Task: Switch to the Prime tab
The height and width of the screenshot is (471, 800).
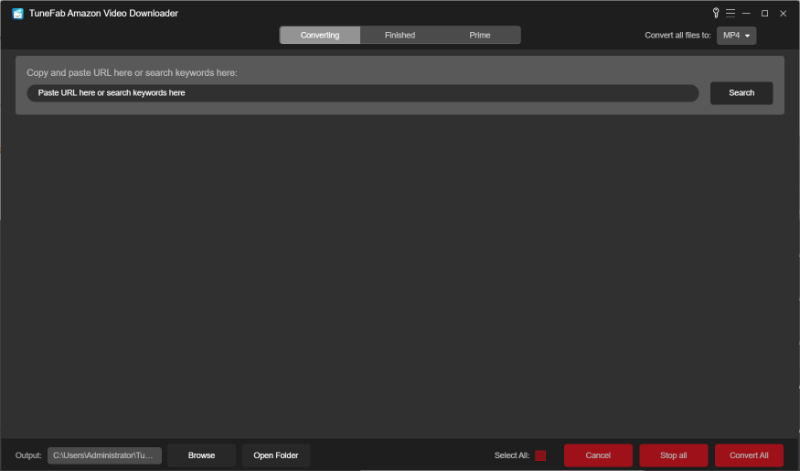Action: 480,35
